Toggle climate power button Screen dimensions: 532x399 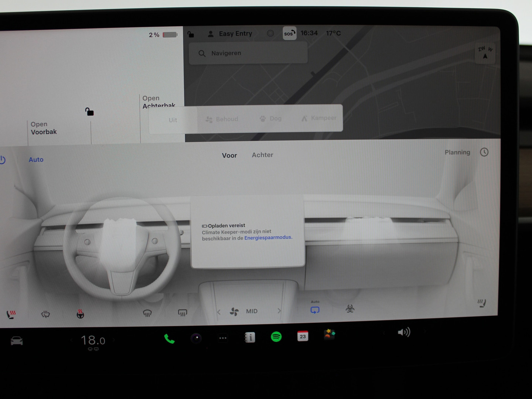(x=2, y=160)
